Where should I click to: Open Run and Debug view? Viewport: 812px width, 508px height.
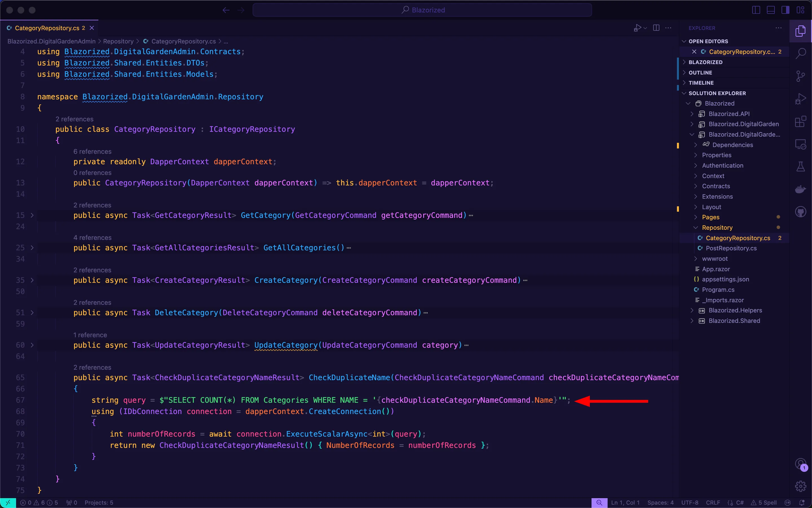click(800, 99)
